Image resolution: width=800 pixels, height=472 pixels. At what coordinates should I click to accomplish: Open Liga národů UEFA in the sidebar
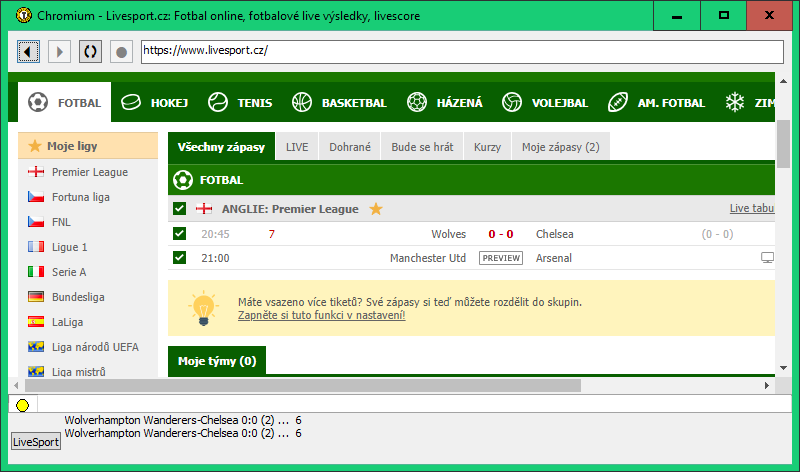pyautogui.click(x=95, y=347)
